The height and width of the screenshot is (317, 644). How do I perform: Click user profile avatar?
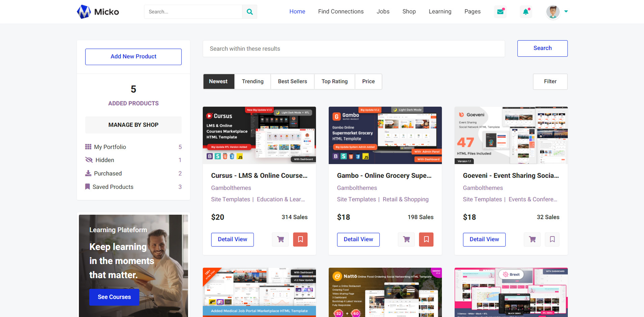pos(553,12)
